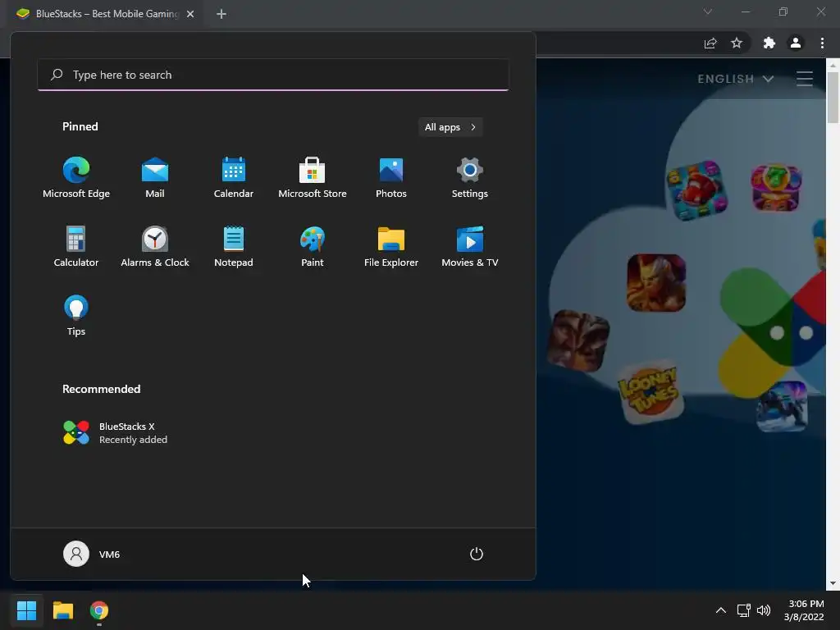
Task: Launch Notepad
Action: pyautogui.click(x=234, y=246)
